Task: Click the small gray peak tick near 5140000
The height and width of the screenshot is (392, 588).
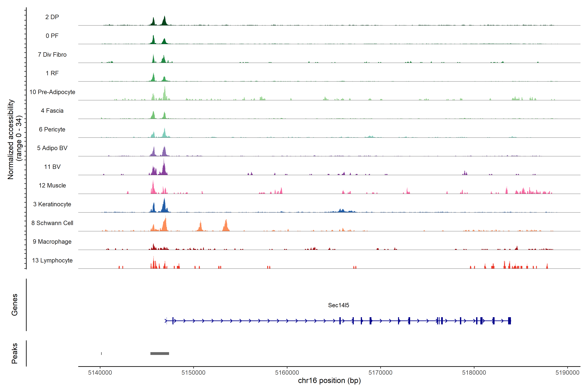Action: coord(101,353)
